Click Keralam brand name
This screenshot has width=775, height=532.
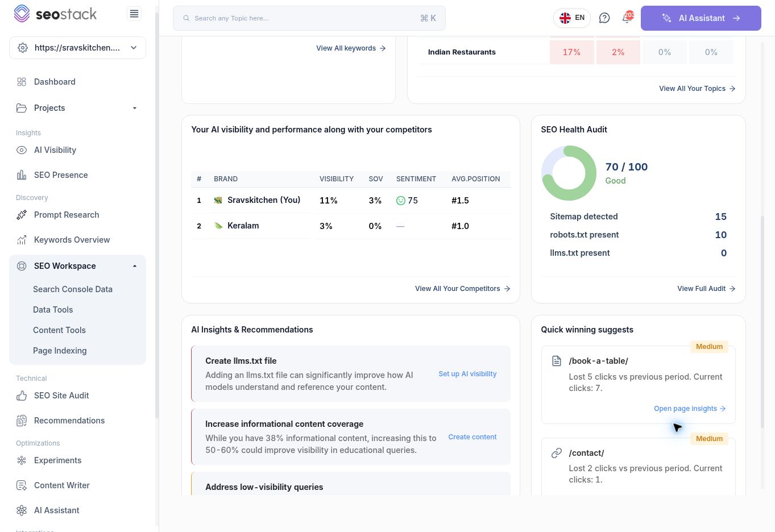tap(243, 226)
